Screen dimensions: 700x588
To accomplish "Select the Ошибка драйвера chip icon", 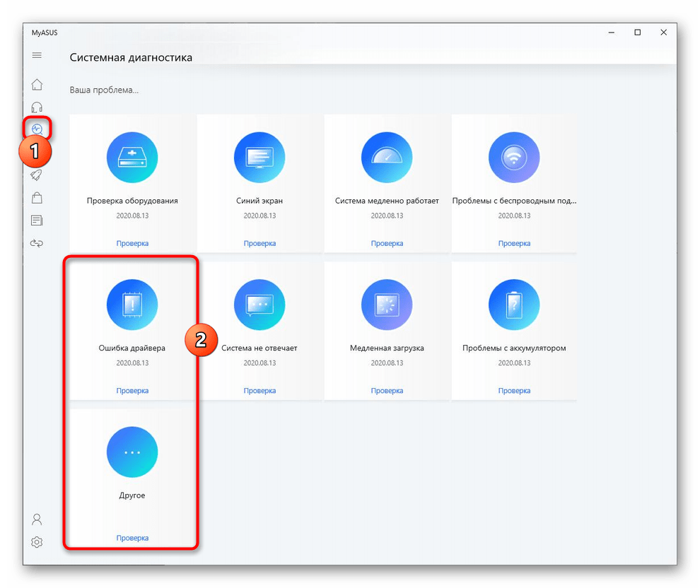I will [x=132, y=305].
